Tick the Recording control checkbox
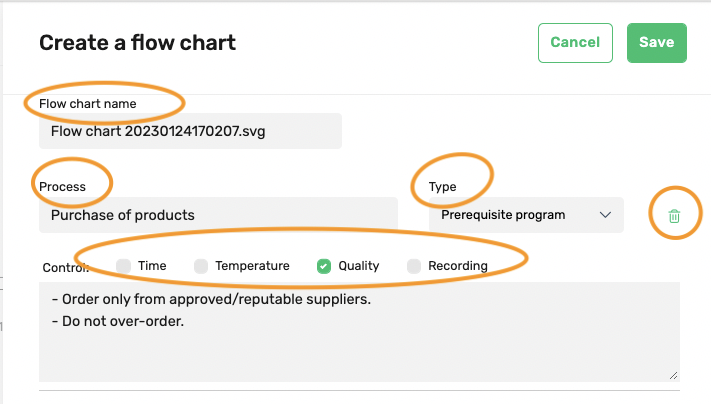The image size is (711, 404). [x=414, y=266]
